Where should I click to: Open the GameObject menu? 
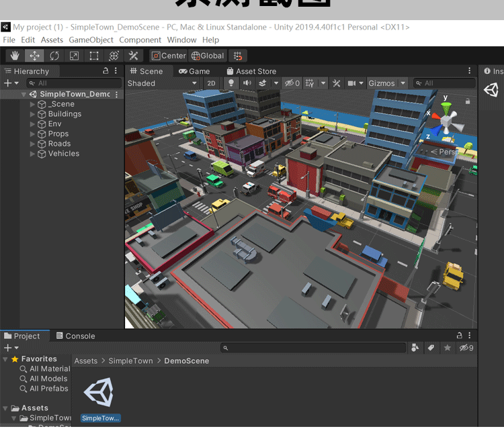click(x=91, y=40)
